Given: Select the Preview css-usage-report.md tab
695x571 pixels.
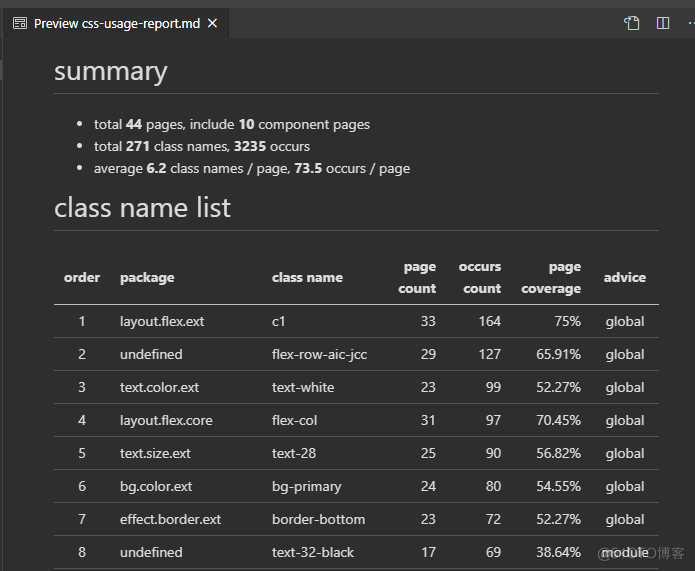Looking at the screenshot, I should pyautogui.click(x=116, y=23).
